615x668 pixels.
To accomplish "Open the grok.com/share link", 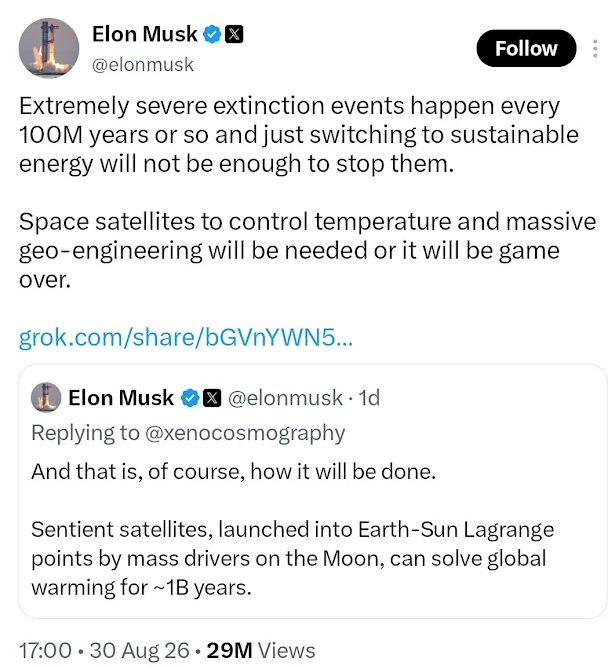I will (x=186, y=337).
